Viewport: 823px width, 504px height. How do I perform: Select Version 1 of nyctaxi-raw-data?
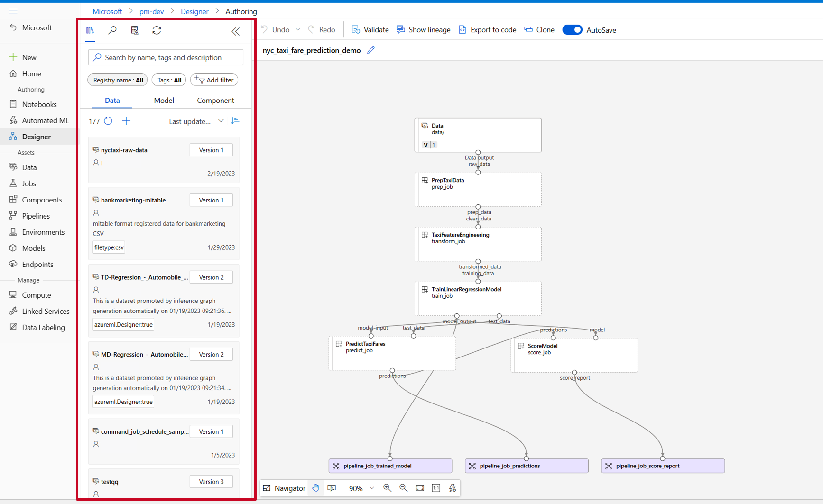coord(211,150)
